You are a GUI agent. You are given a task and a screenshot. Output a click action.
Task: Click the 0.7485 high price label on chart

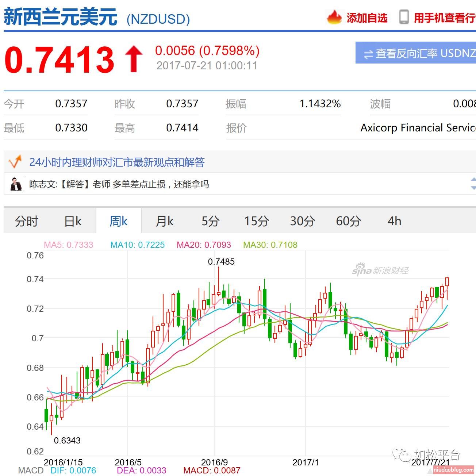(x=221, y=261)
